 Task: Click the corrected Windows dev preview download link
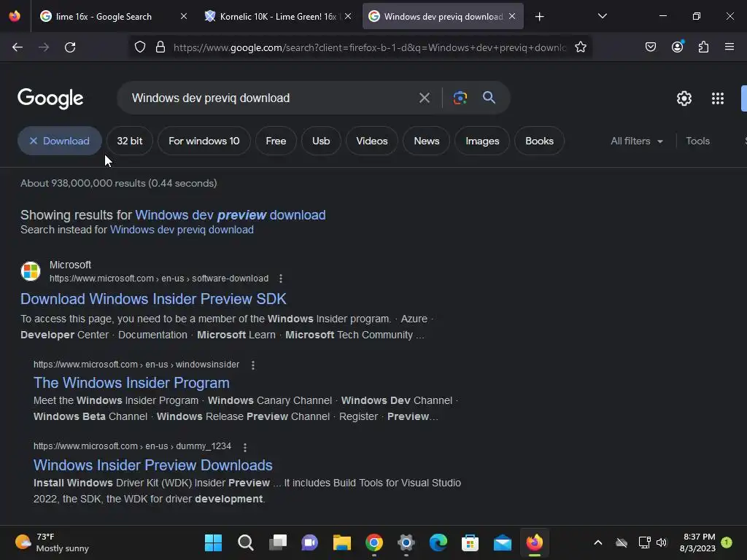(x=230, y=215)
